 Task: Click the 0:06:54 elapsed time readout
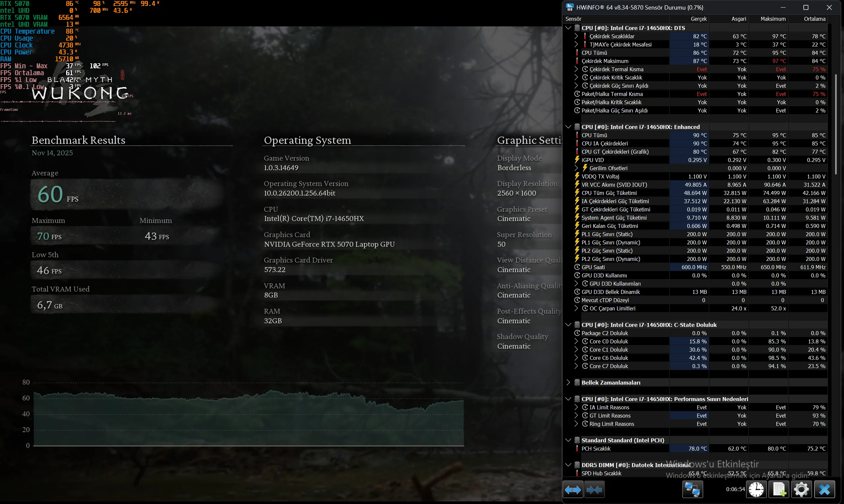coord(735,489)
